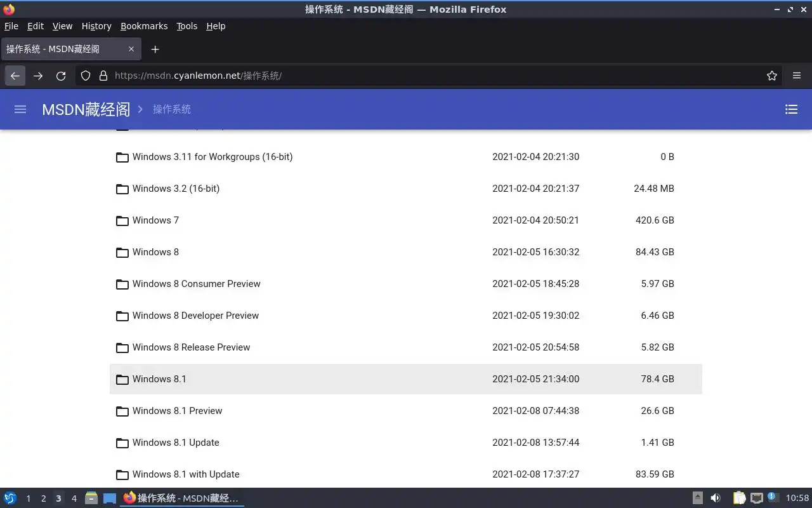Bookmark this page with the star icon

click(772, 76)
